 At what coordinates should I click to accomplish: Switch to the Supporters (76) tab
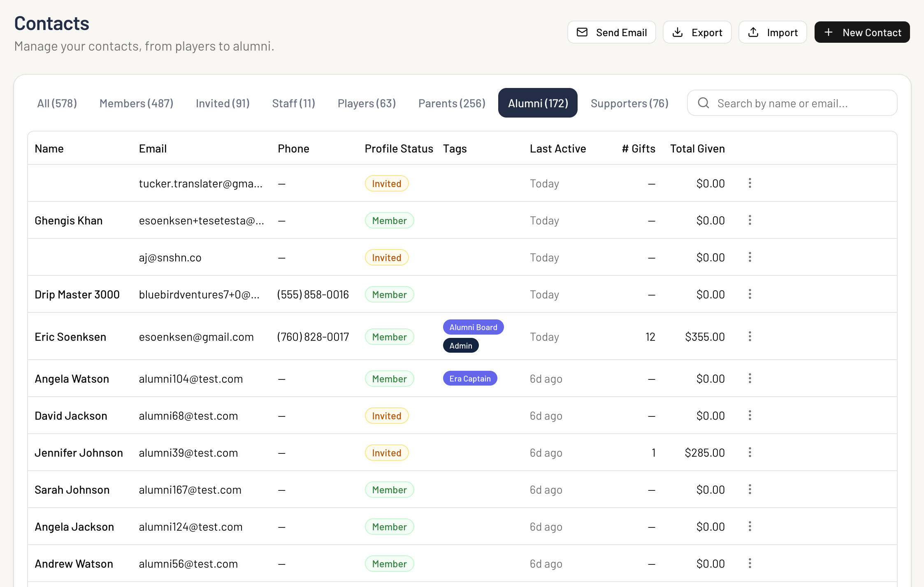629,103
